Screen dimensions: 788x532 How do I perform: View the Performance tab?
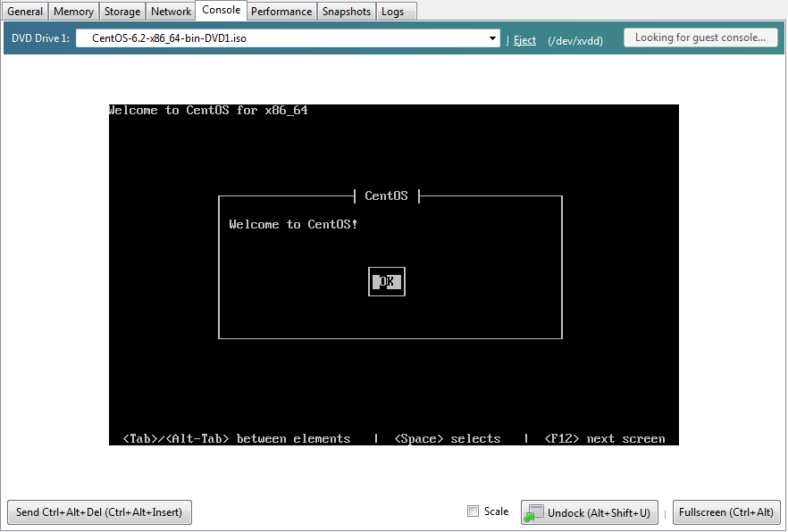pos(281,11)
